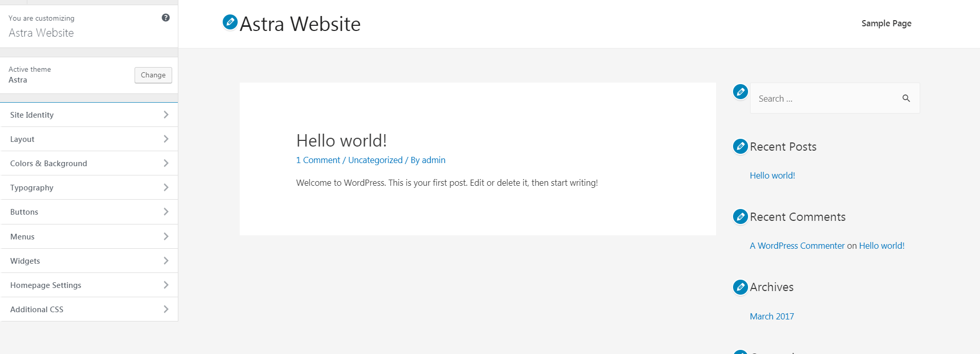Open Hello world! under Recent Posts
Viewport: 980px width, 354px height.
tap(772, 175)
